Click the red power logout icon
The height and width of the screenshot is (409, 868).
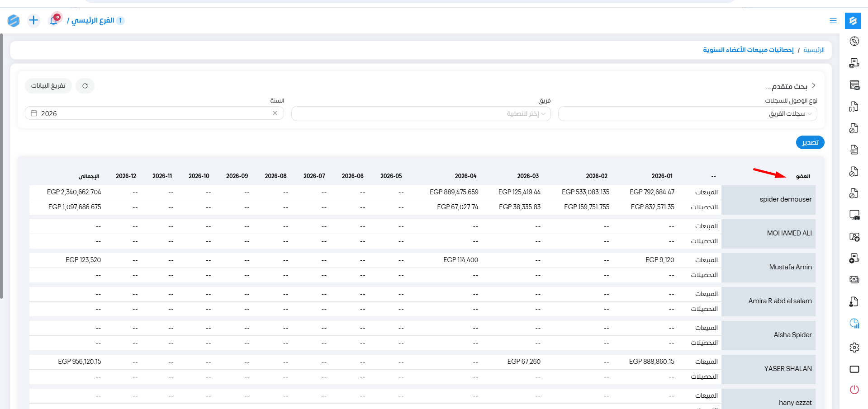(854, 390)
